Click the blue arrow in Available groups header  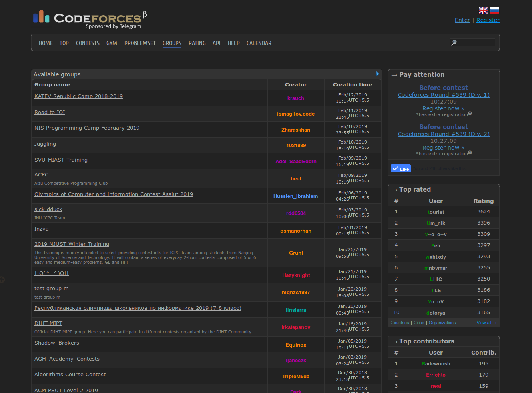(377, 74)
